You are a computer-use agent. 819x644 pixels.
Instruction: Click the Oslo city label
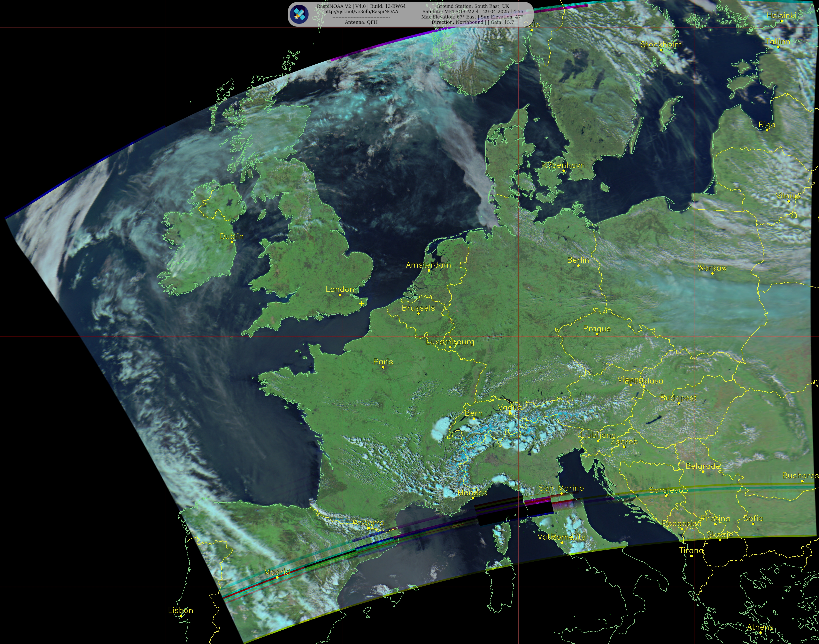coord(532,25)
